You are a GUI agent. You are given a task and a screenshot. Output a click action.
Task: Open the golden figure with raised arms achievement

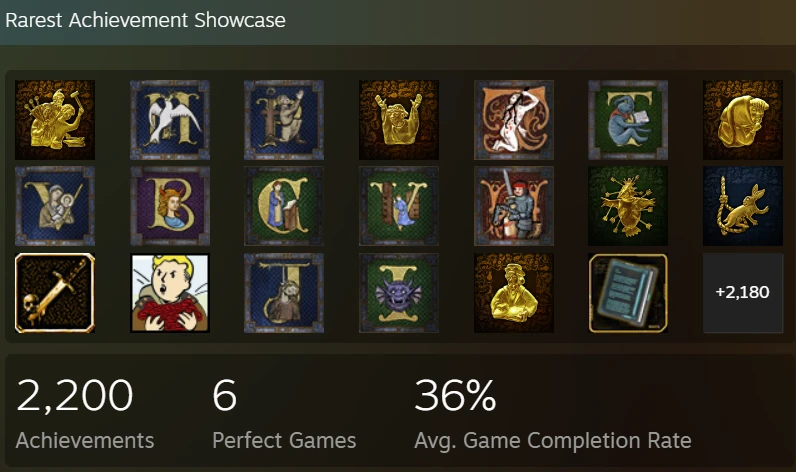[x=399, y=120]
